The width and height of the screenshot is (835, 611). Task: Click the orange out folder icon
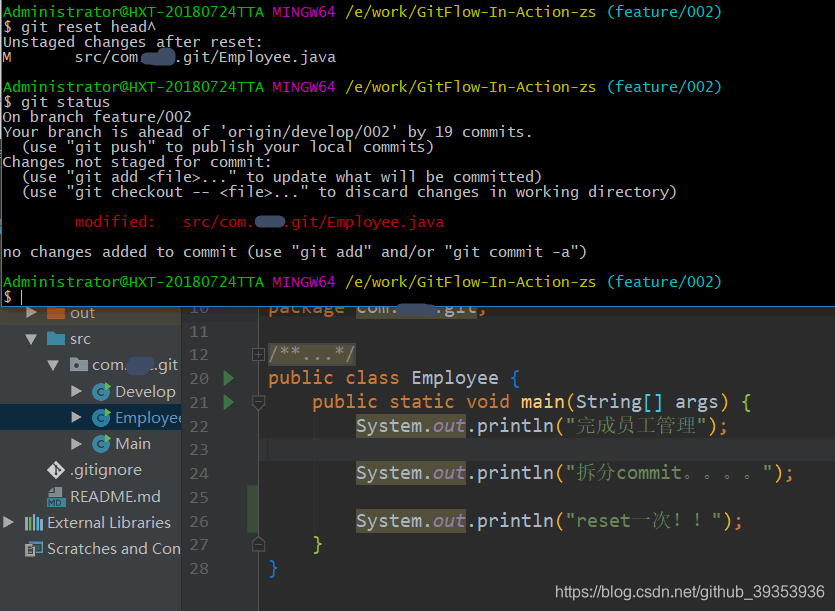click(x=55, y=313)
